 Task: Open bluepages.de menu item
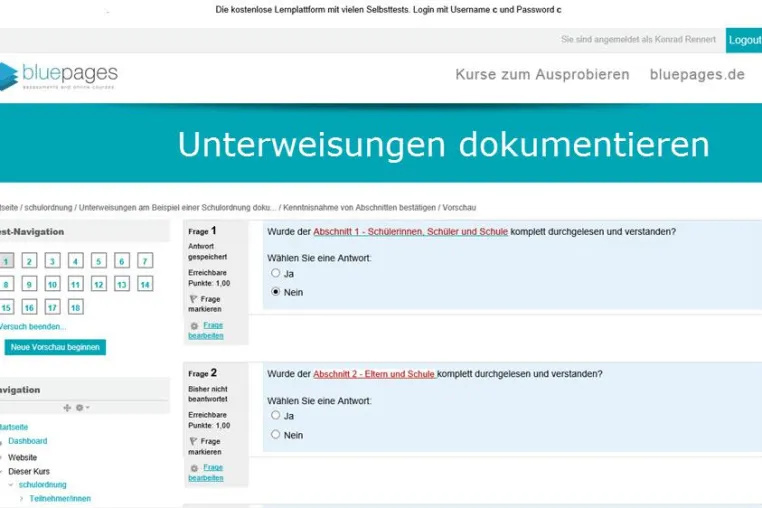[697, 74]
